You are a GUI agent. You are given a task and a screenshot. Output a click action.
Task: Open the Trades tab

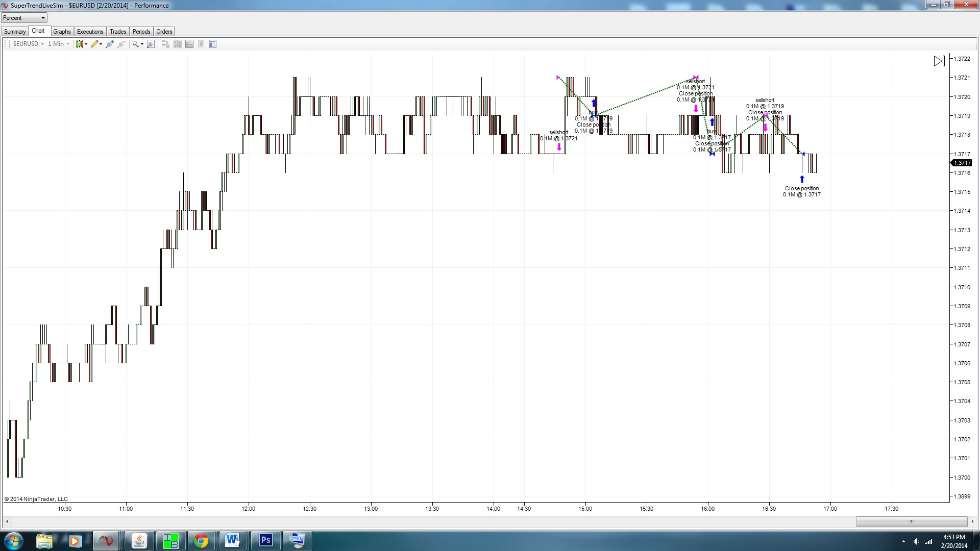pyautogui.click(x=118, y=32)
